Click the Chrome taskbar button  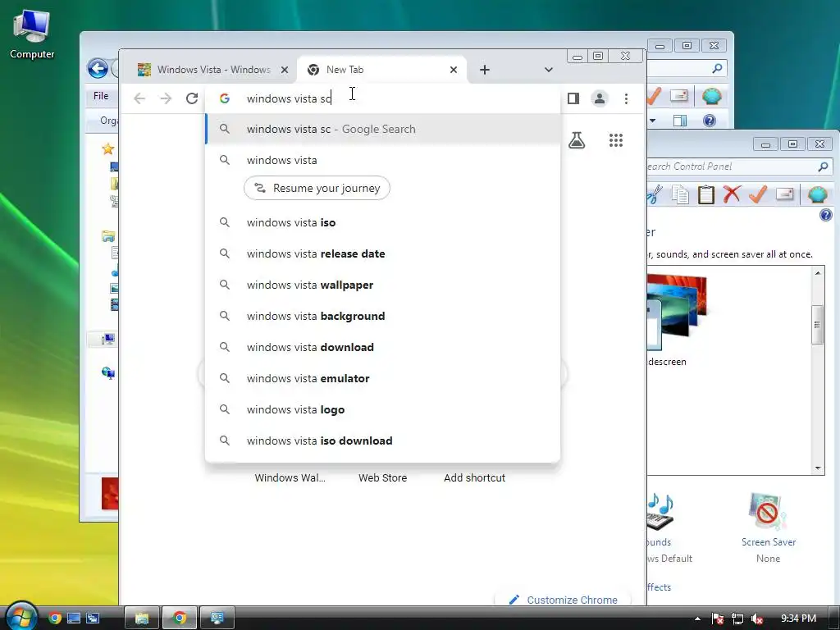click(180, 619)
